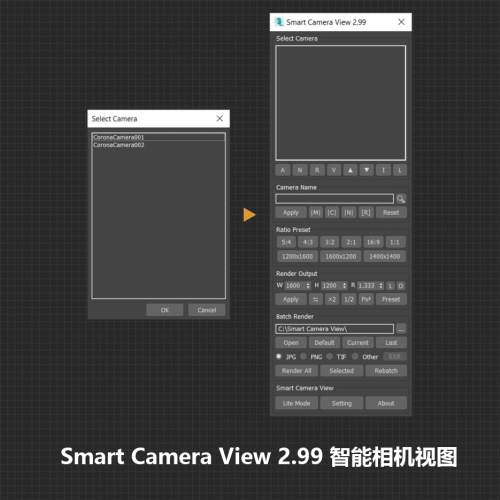
Task: Click OK in the Select Camera dialog
Action: click(x=165, y=310)
